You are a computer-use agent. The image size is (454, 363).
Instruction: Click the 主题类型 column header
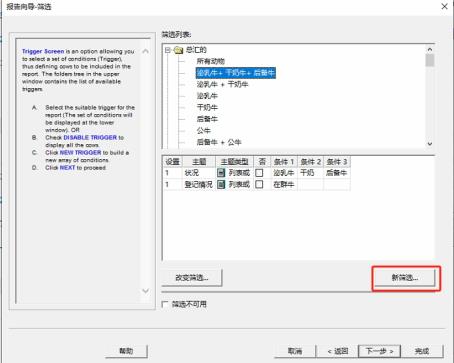(x=234, y=162)
